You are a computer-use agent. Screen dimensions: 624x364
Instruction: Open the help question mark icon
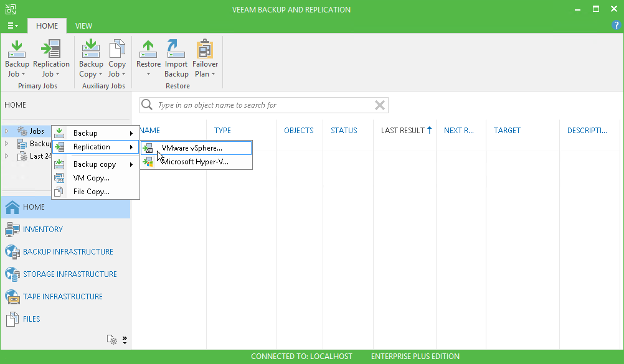616,26
